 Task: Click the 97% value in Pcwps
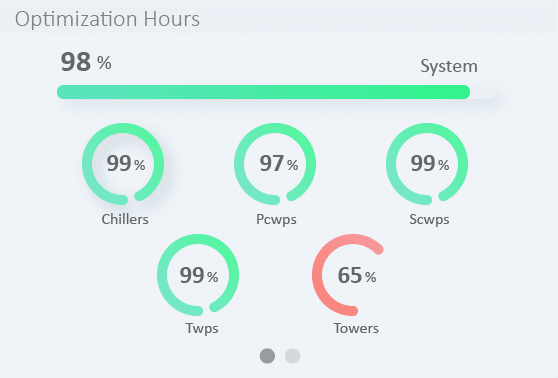[x=279, y=163]
